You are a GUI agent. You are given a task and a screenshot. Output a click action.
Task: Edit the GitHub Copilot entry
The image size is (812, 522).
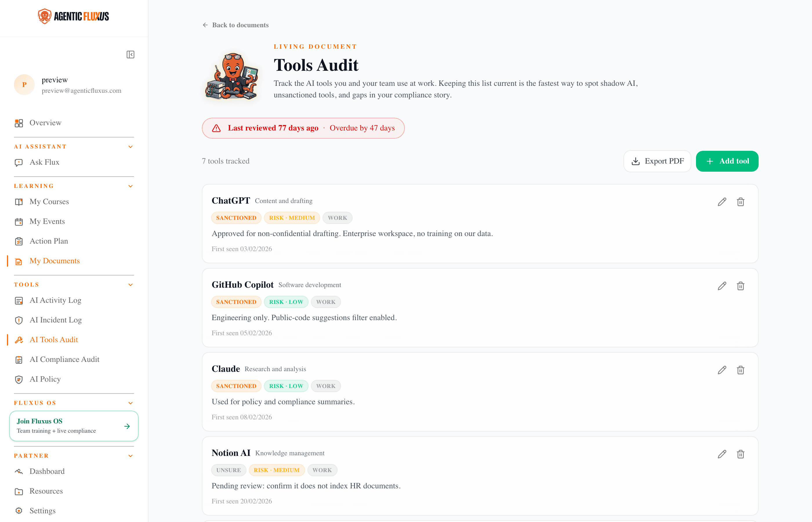pyautogui.click(x=722, y=286)
